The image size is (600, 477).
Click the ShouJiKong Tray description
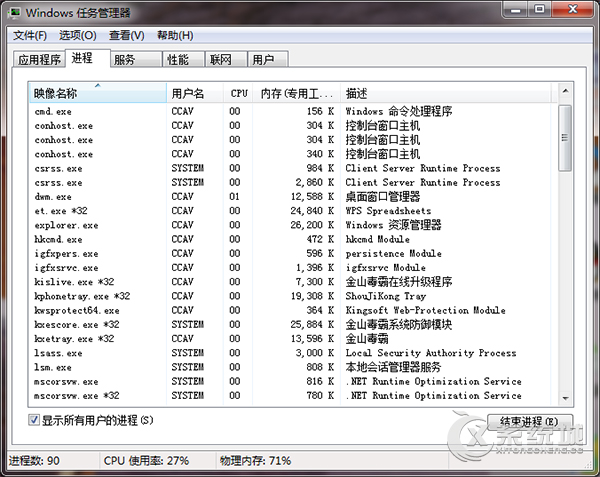click(385, 296)
